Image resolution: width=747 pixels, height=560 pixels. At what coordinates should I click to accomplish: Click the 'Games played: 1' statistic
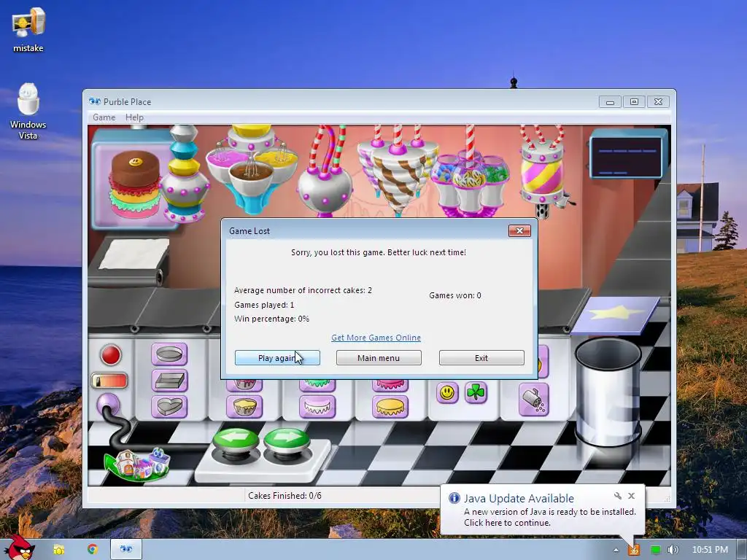pyautogui.click(x=264, y=305)
